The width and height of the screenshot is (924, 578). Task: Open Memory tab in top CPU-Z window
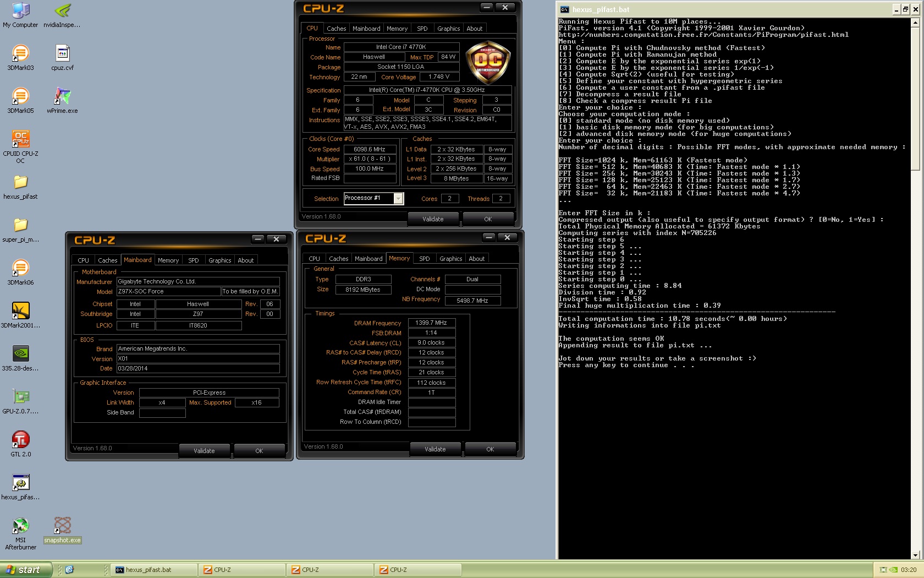tap(397, 29)
